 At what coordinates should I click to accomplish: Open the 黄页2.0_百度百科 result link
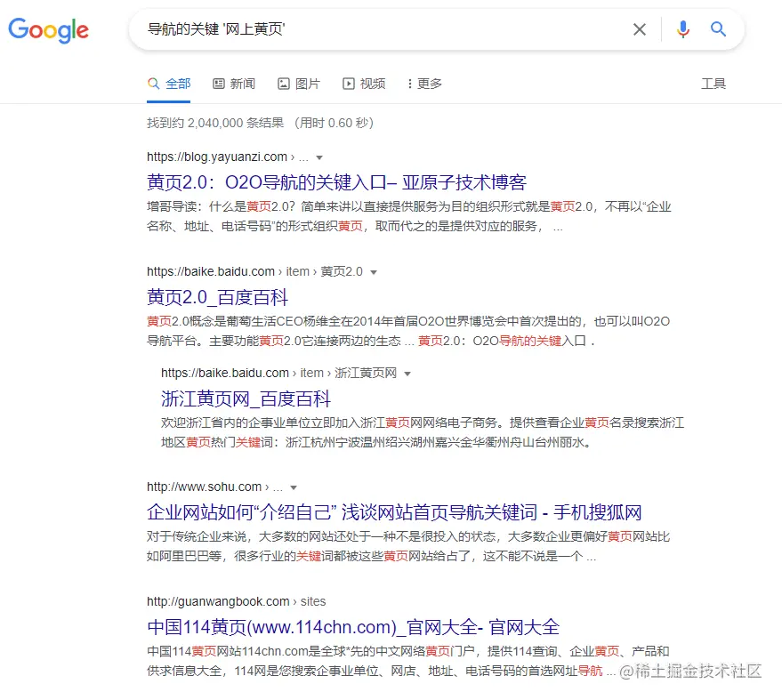click(x=218, y=296)
